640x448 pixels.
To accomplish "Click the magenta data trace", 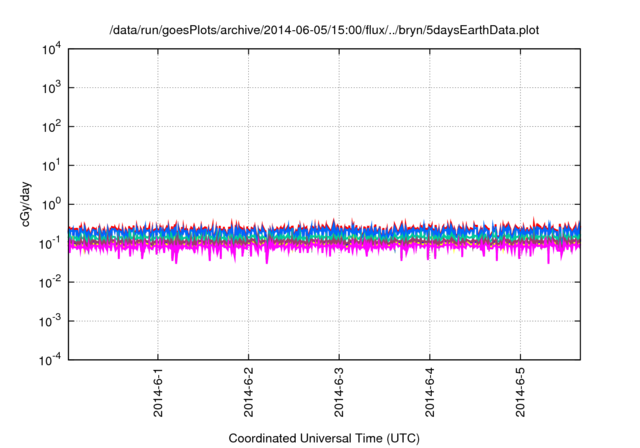I will [x=300, y=249].
